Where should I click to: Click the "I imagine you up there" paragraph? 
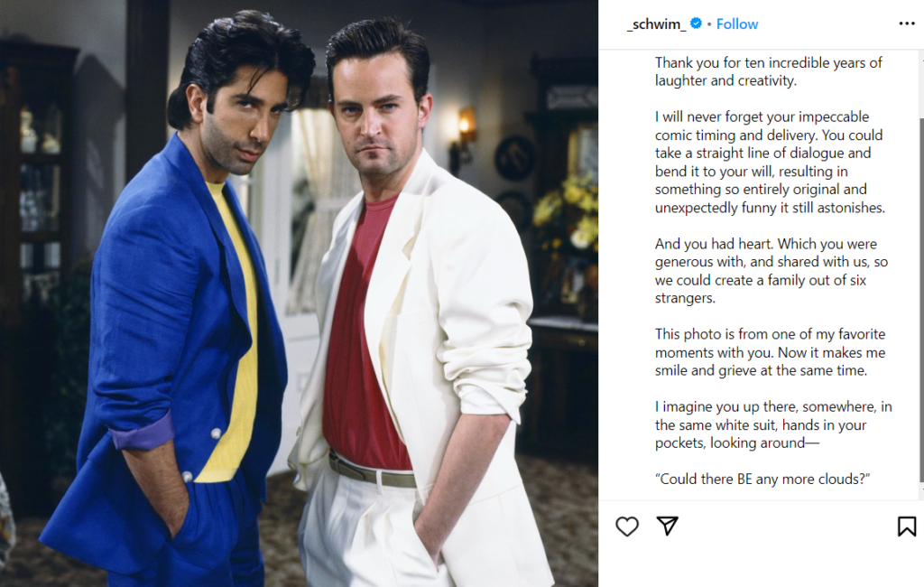(773, 424)
